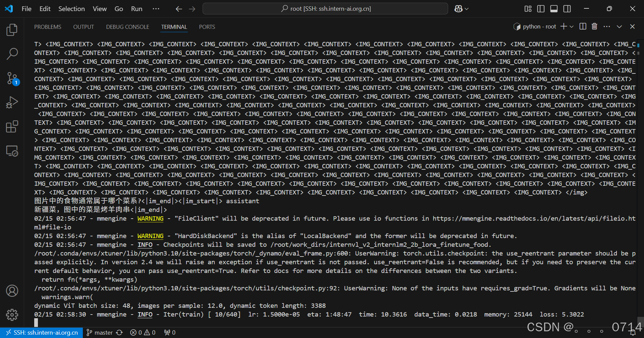Click the terminal cursor prompt line
The width and height of the screenshot is (644, 338).
click(36, 323)
